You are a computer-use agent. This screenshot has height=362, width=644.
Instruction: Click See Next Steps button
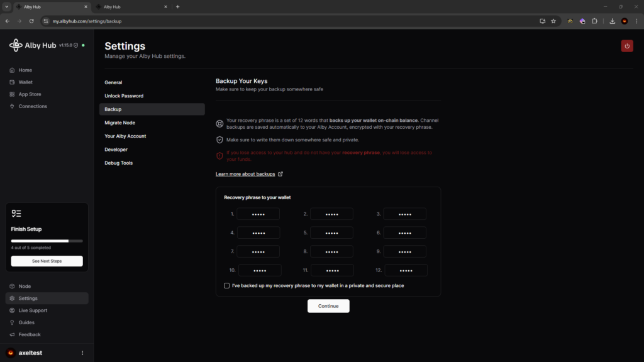(x=47, y=261)
